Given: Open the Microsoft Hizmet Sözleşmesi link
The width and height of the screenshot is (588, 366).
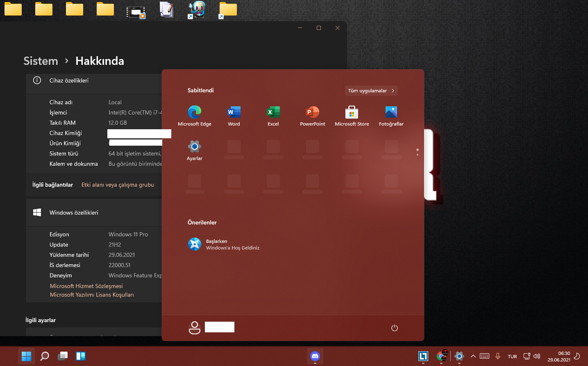Looking at the screenshot, I should pos(86,286).
